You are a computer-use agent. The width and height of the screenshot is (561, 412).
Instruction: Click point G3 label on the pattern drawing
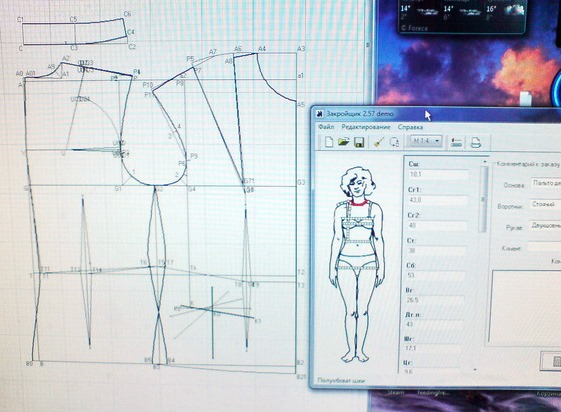pyautogui.click(x=301, y=182)
